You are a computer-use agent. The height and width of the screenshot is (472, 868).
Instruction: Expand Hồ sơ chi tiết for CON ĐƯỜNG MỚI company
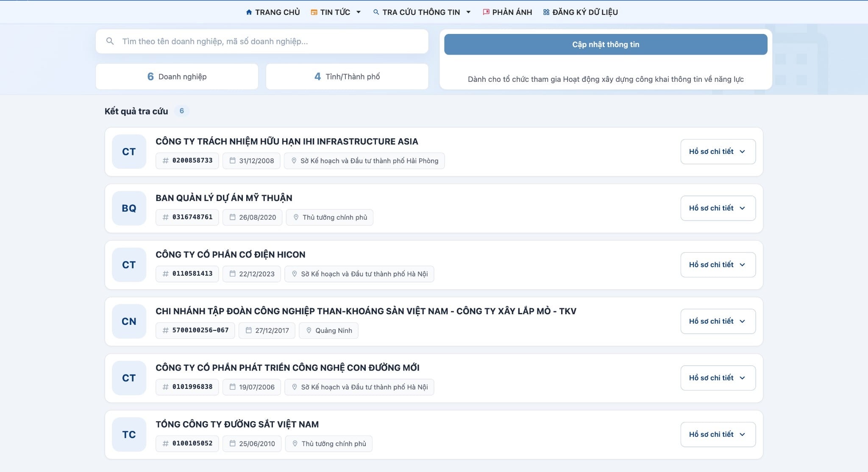click(x=718, y=378)
